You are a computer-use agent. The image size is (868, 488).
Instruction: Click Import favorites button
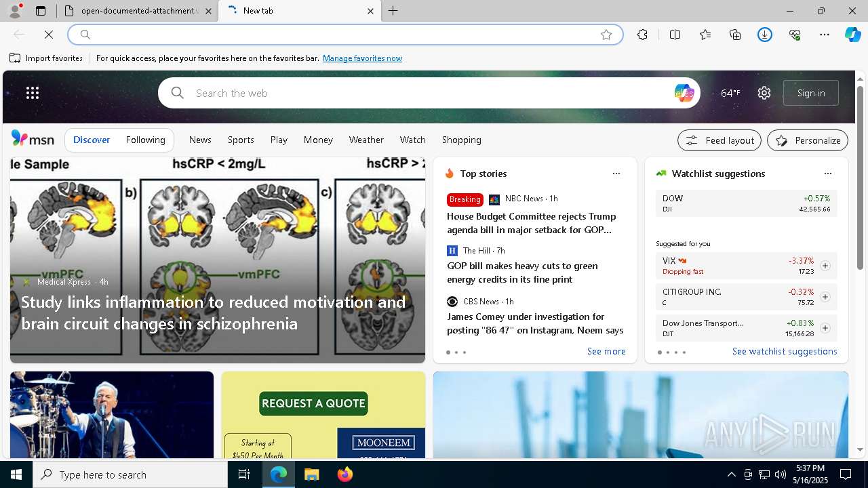tap(46, 58)
